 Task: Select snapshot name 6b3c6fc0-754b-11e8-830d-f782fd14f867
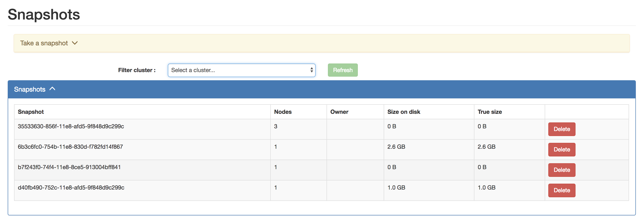(x=70, y=147)
